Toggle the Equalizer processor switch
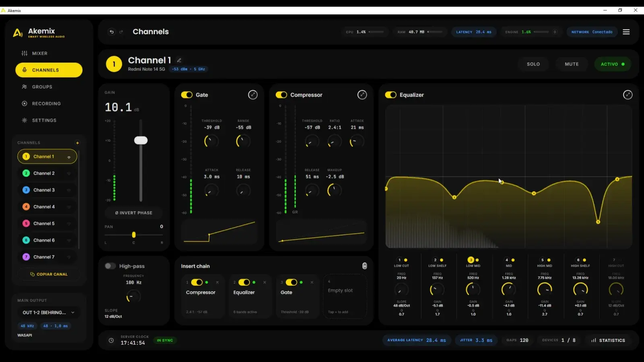Screen dimensions: 644x362 [391, 95]
